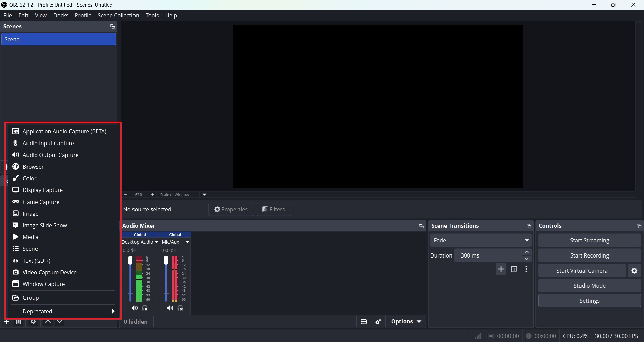Open transition properties three-dot menu
This screenshot has width=644, height=342.
(526, 269)
